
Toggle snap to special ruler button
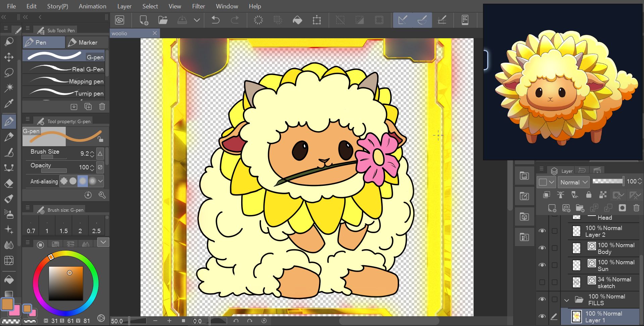[x=422, y=20]
